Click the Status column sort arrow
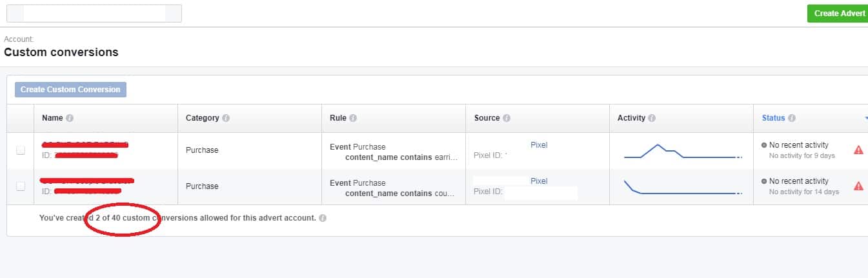The width and height of the screenshot is (868, 278). [866, 119]
